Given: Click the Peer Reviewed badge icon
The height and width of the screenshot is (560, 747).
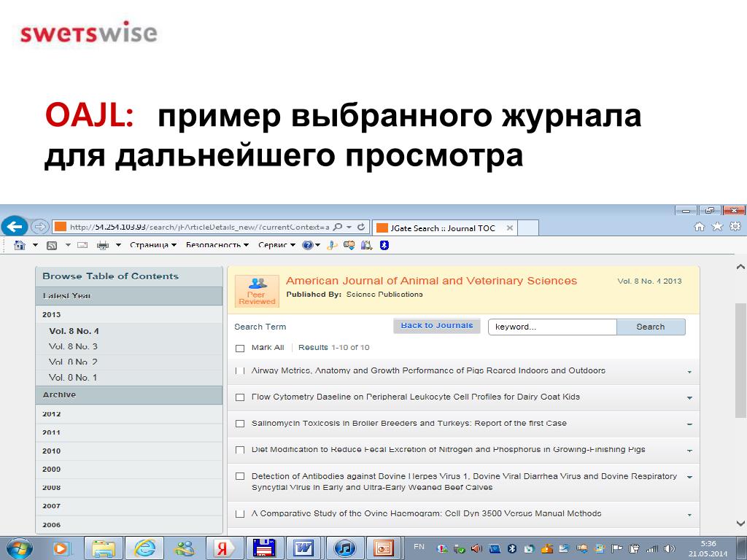Looking at the screenshot, I should coord(257,291).
